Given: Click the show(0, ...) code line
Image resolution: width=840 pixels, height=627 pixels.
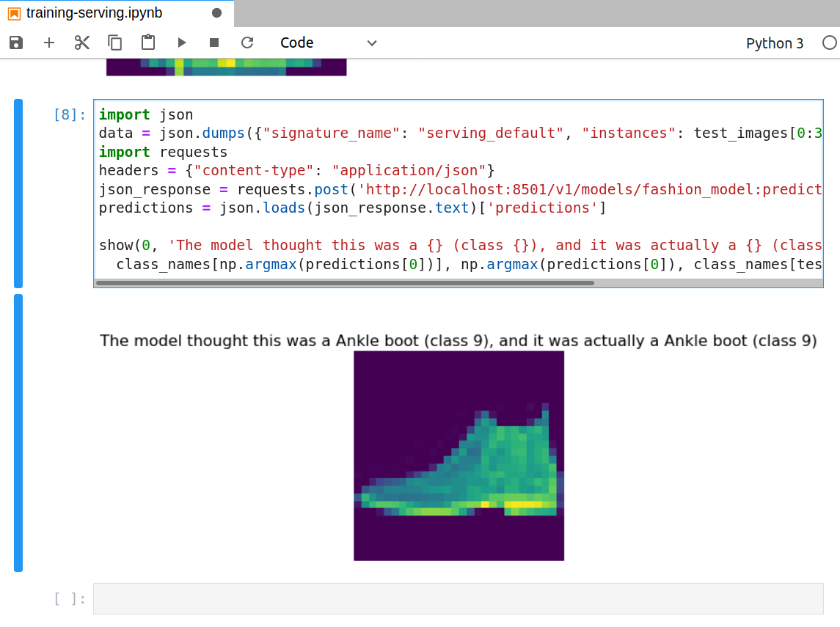Looking at the screenshot, I should [460, 245].
